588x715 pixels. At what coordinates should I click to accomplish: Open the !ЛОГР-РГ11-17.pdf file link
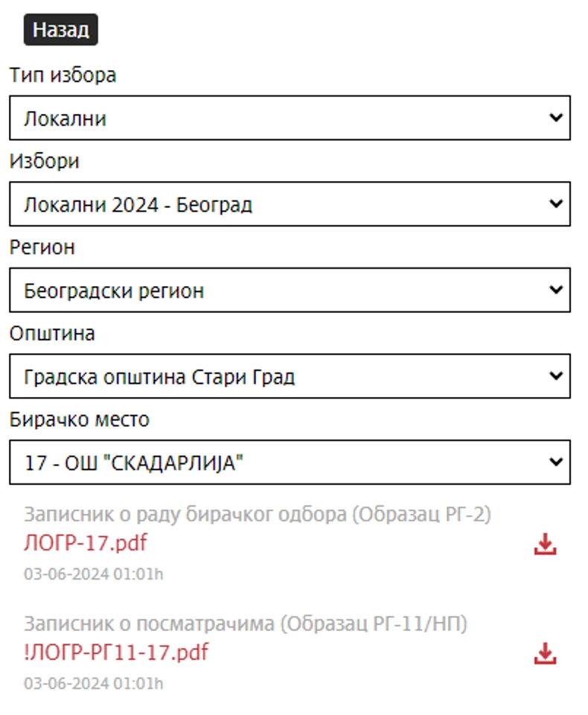pos(115,652)
